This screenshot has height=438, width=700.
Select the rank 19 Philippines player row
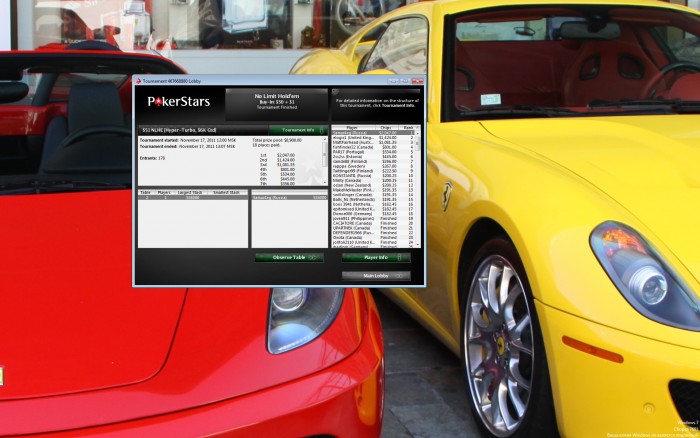point(374,219)
